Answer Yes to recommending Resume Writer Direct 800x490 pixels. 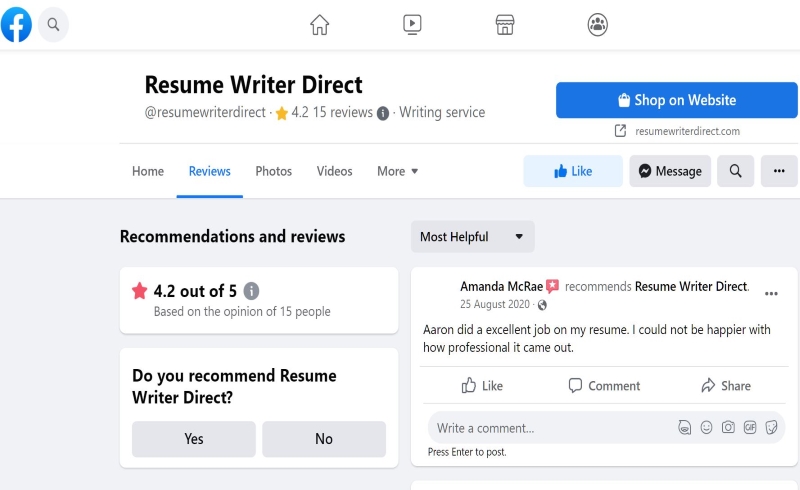tap(194, 439)
